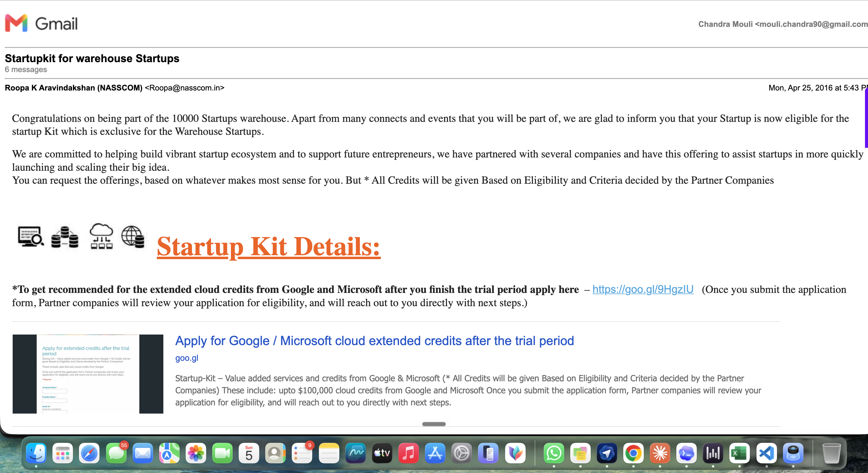
Task: Open the orange starburst Claude icon in Dock
Action: point(660,453)
